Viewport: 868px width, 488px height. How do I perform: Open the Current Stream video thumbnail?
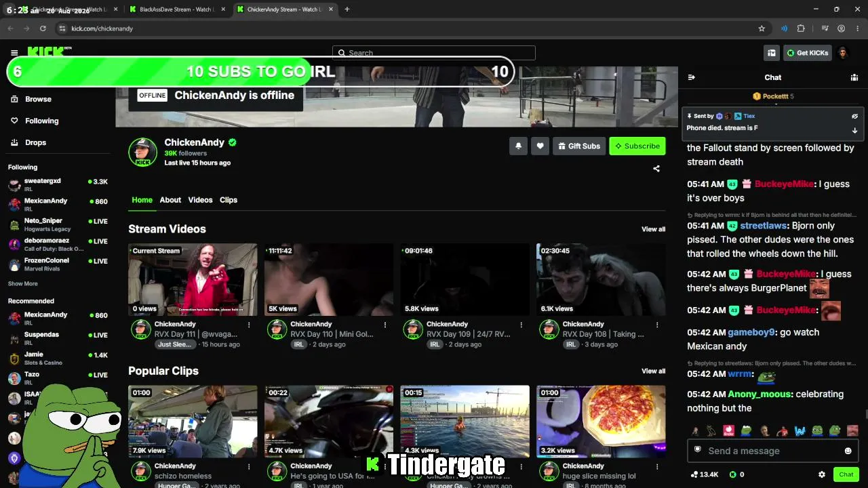point(193,279)
